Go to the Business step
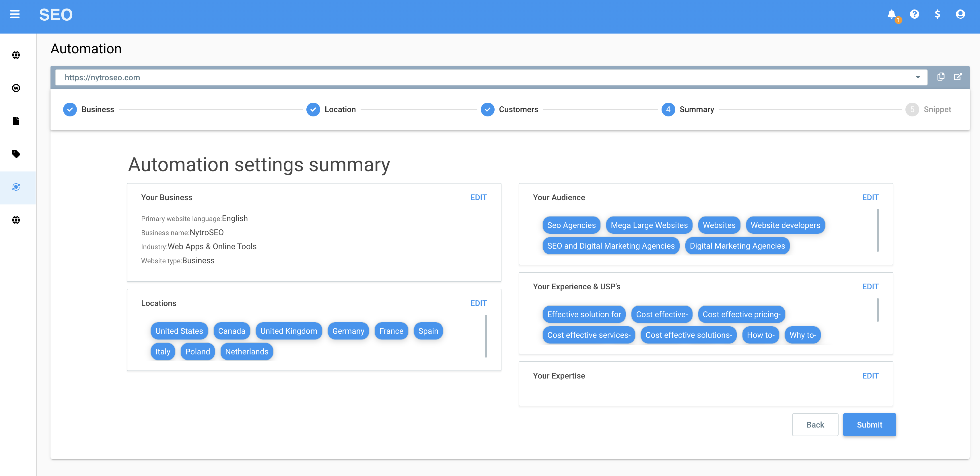 [89, 110]
